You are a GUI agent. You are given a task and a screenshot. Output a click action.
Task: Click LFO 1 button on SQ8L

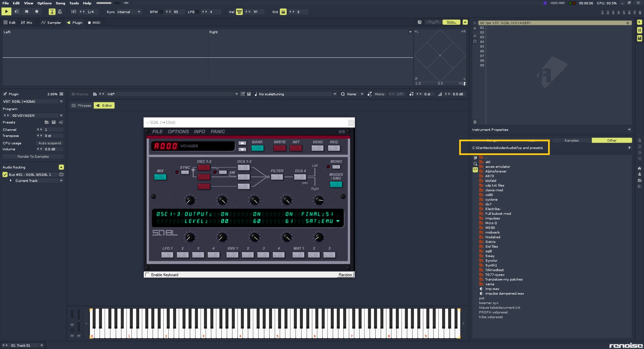click(167, 255)
